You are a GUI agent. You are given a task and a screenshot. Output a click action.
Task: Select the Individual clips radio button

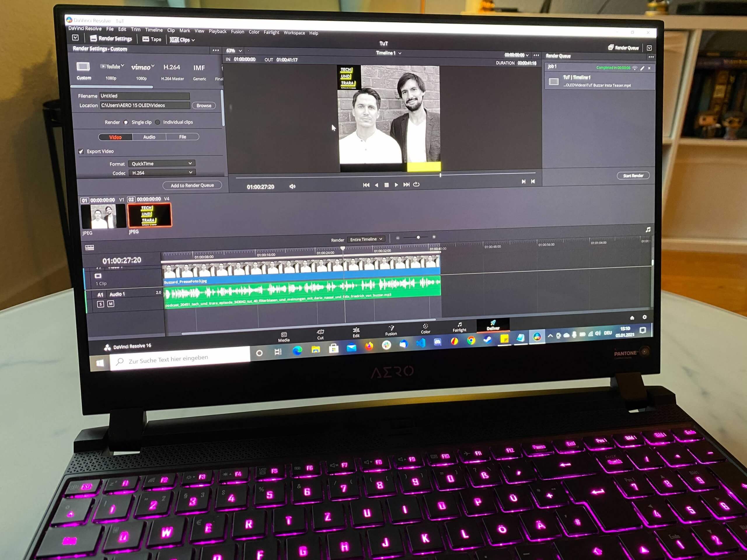click(x=158, y=122)
